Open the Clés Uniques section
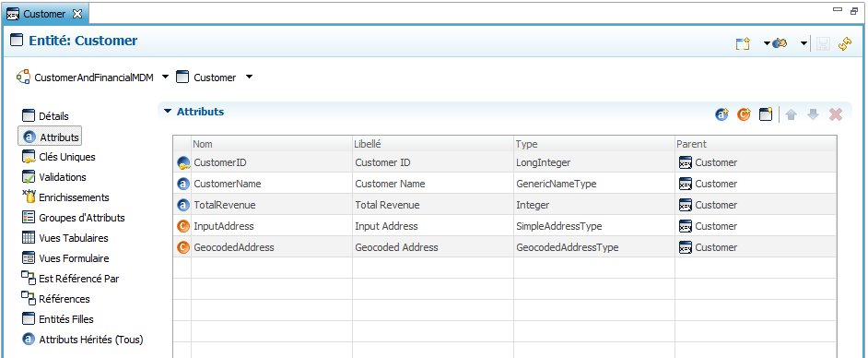This screenshot has width=868, height=358. (x=67, y=157)
